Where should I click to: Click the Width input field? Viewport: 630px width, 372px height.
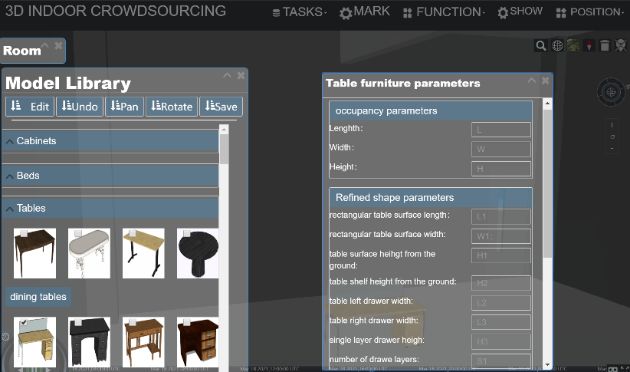click(x=501, y=149)
